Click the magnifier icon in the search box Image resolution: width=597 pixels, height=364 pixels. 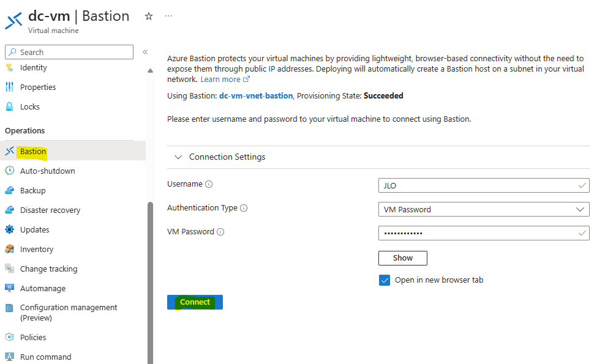pos(13,52)
